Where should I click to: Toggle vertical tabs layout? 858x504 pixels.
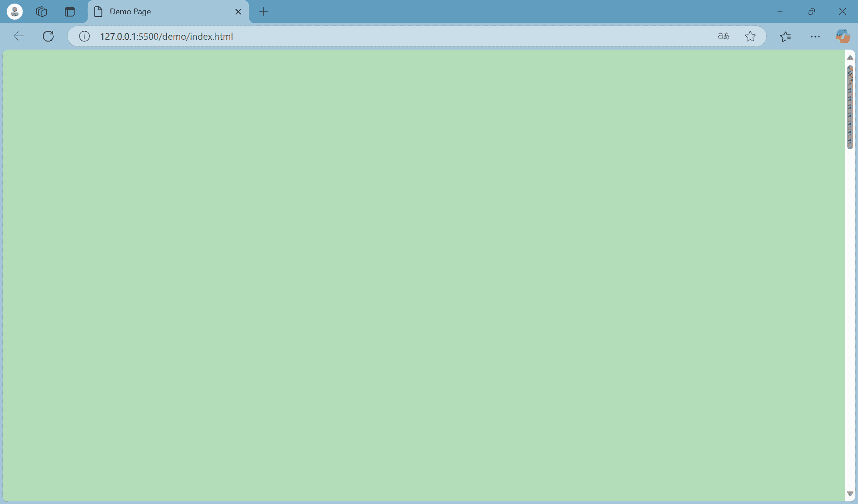coord(70,12)
